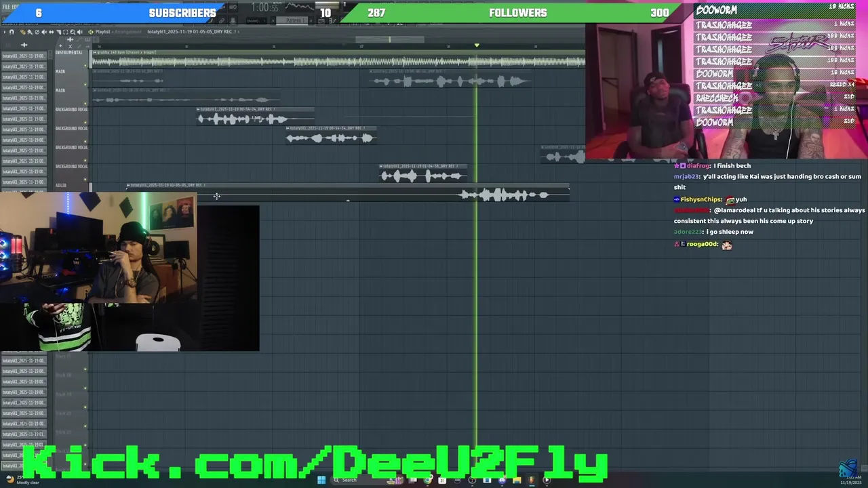Select the Mute tool in playlist toolbar
The image size is (868, 488).
(x=44, y=32)
